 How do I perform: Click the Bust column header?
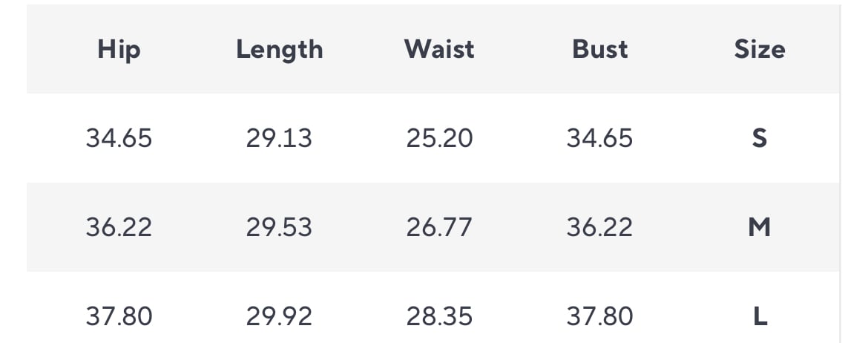coord(600,49)
